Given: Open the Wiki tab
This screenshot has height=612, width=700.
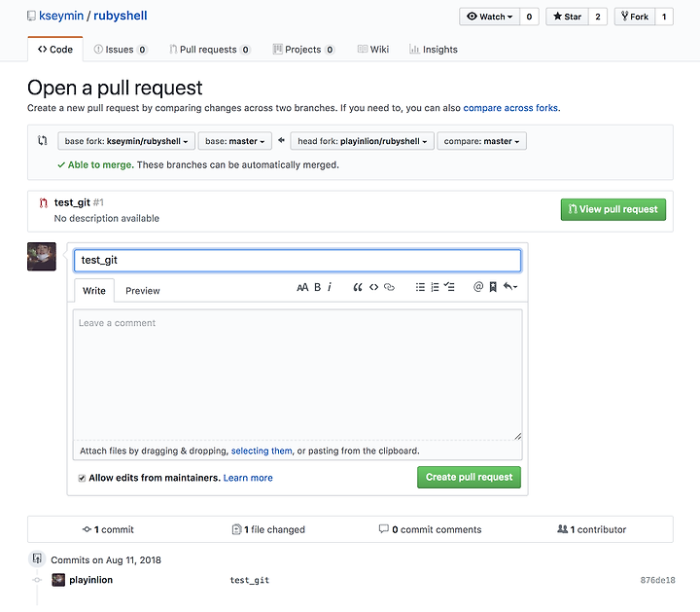Looking at the screenshot, I should pyautogui.click(x=373, y=50).
